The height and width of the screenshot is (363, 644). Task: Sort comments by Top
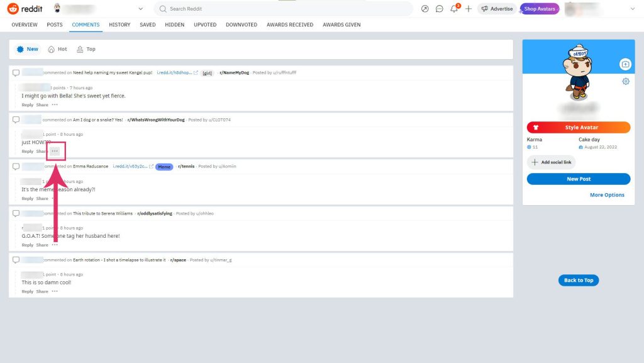tap(86, 49)
